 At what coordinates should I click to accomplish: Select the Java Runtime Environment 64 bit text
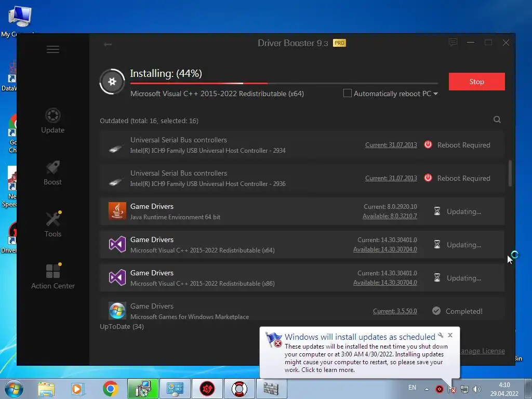pyautogui.click(x=175, y=217)
